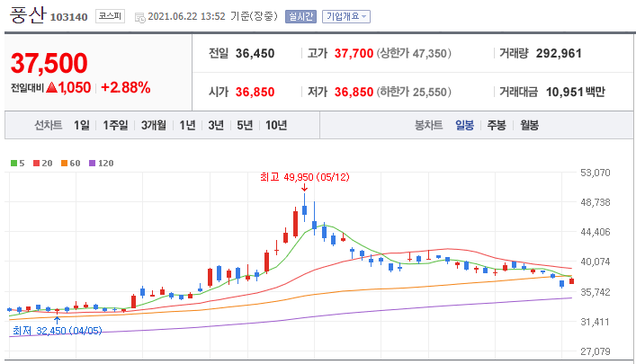Click the change amount 1,050
The height and width of the screenshot is (364, 636).
tap(75, 87)
